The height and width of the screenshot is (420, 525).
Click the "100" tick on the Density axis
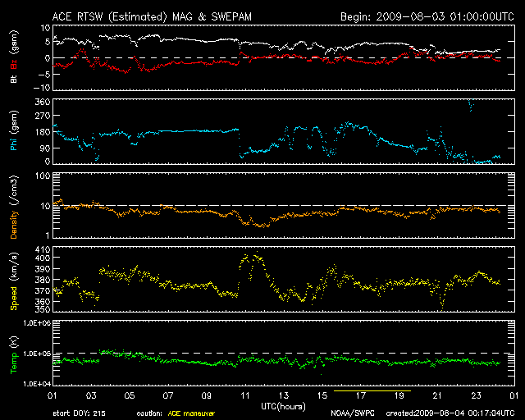43,176
